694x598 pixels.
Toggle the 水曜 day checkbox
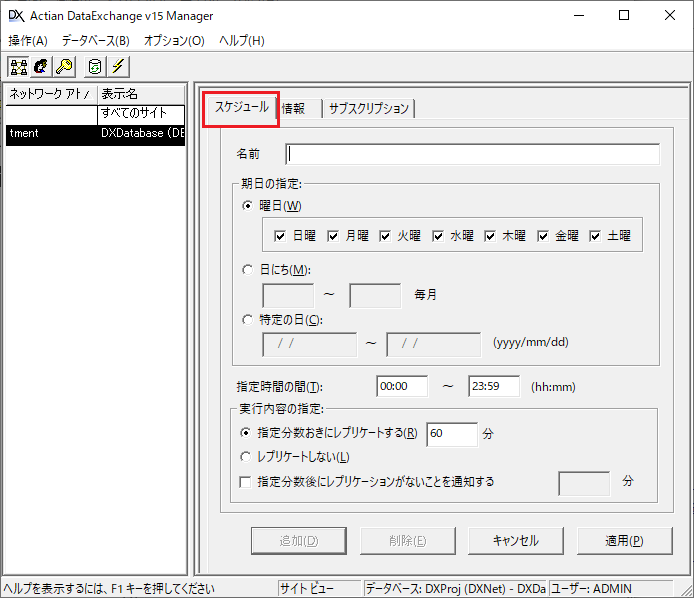click(x=438, y=236)
